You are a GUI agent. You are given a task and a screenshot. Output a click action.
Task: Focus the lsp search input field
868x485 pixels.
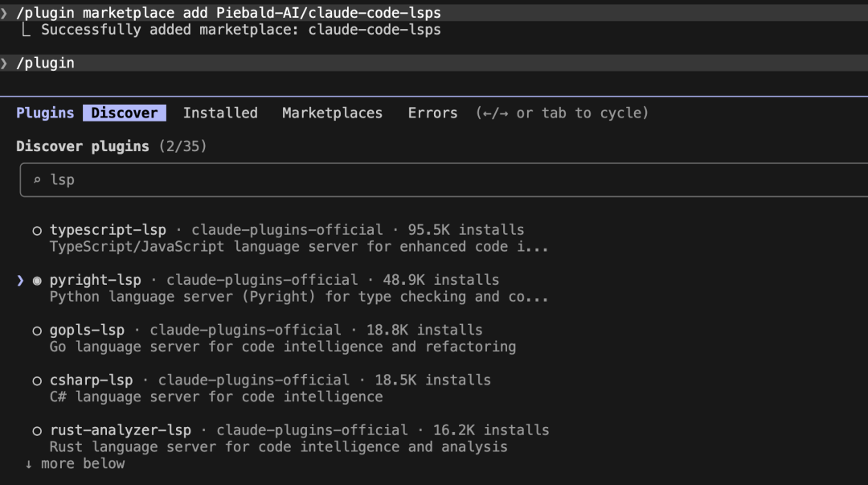(444, 179)
